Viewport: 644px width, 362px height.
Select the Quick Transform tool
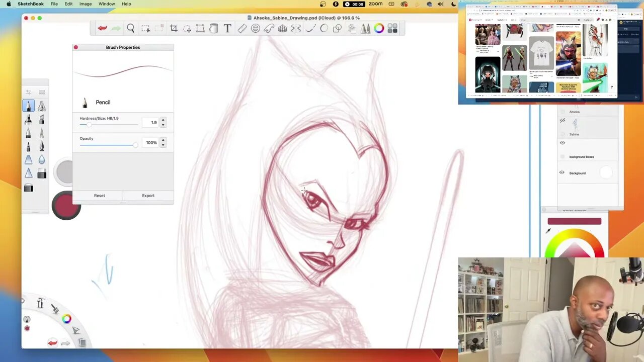[187, 29]
